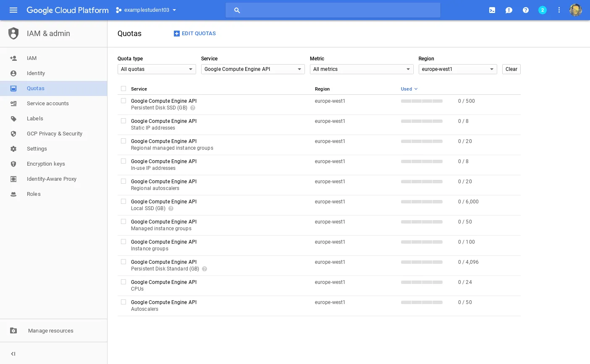Open the send feedback alert icon

[x=509, y=10]
